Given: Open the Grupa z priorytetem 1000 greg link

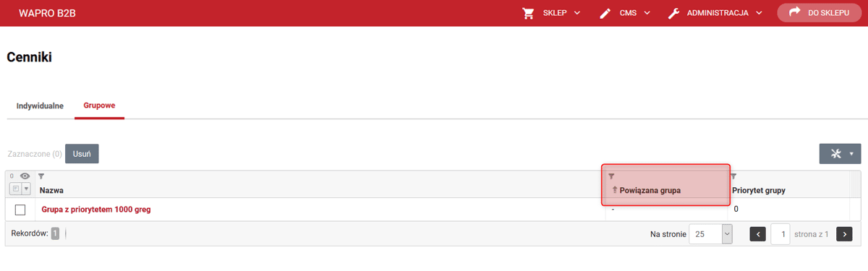Looking at the screenshot, I should [96, 210].
